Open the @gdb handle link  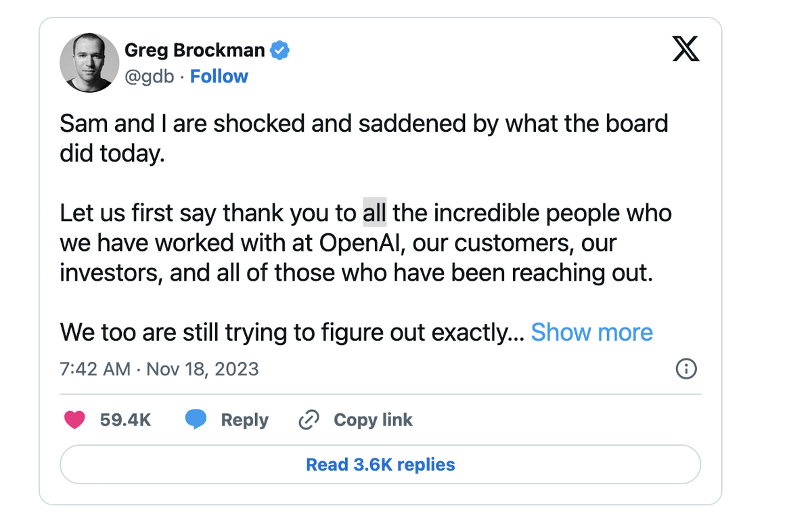click(x=148, y=76)
